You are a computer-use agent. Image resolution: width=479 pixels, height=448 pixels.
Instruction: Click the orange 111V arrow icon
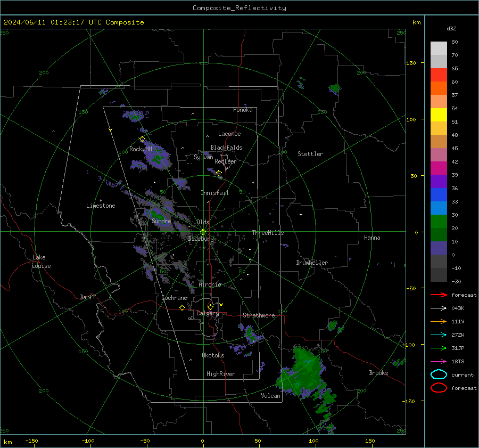(x=439, y=321)
